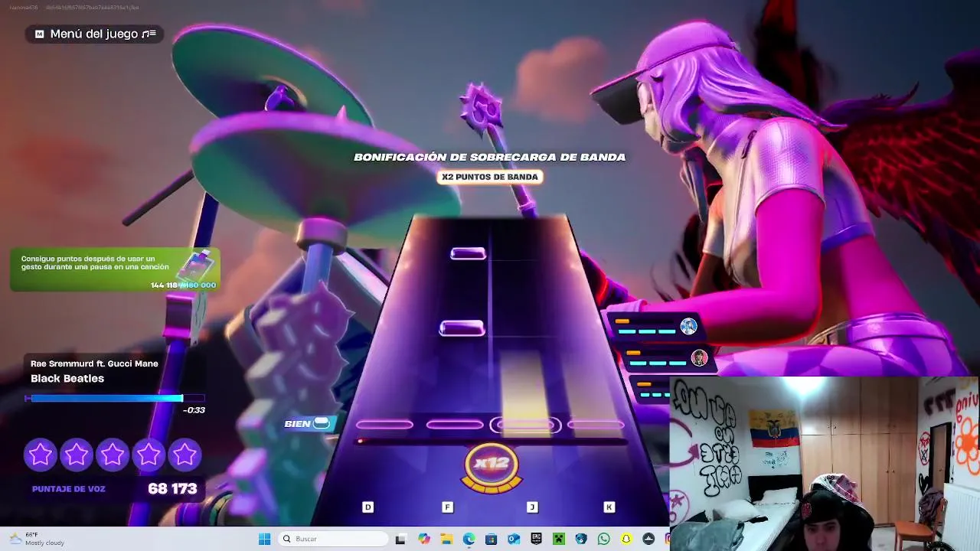Screen dimensions: 980x551
Task: Click the upper falling note on the track
Action: (x=468, y=253)
